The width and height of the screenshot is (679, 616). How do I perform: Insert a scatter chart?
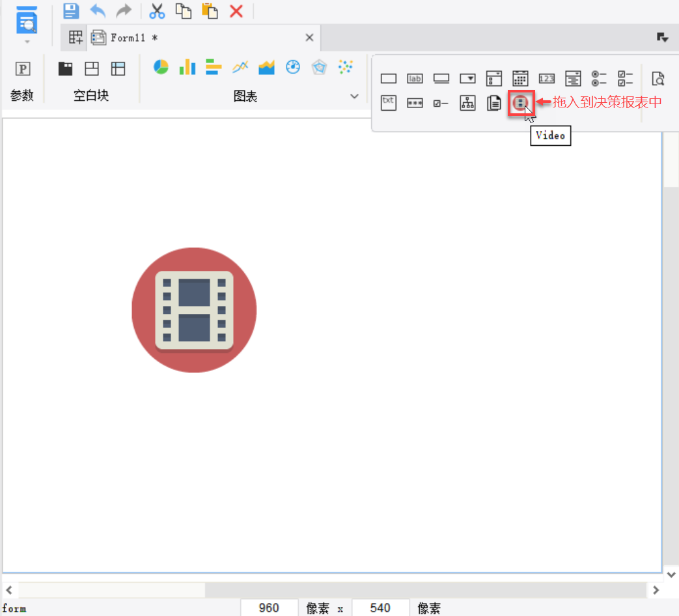click(346, 67)
